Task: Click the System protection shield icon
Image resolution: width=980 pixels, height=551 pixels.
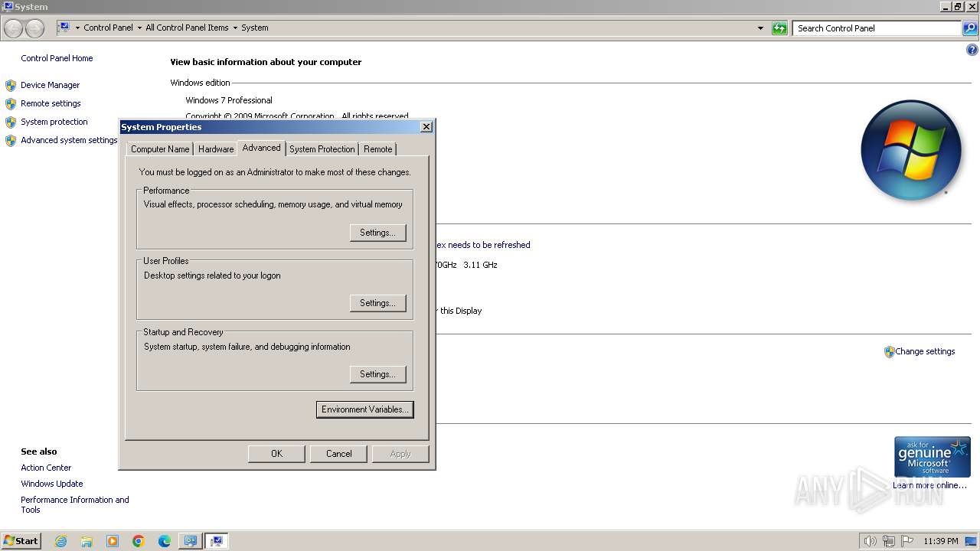Action: point(11,122)
